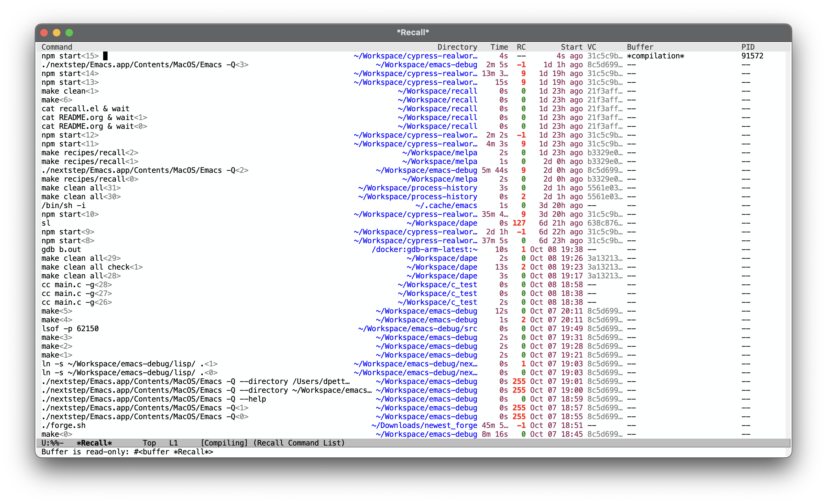Click the Time column header
The width and height of the screenshot is (827, 504).
point(499,47)
